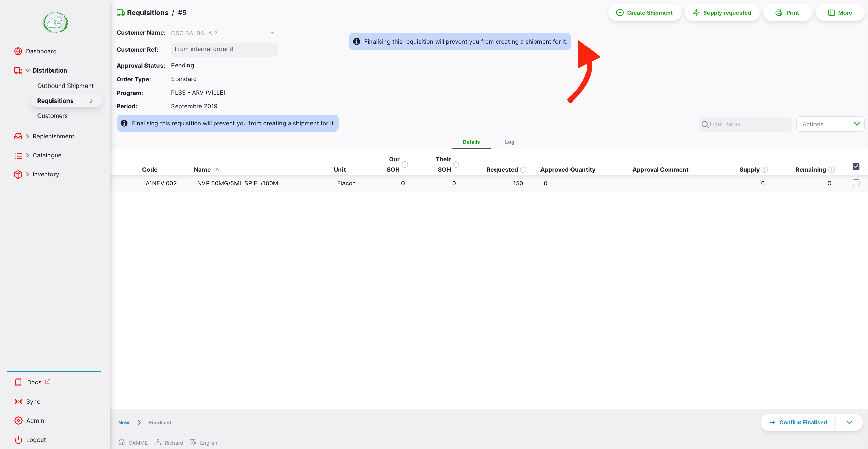This screenshot has width=868, height=449.
Task: Select the Catalogue list icon
Action: 18,156
